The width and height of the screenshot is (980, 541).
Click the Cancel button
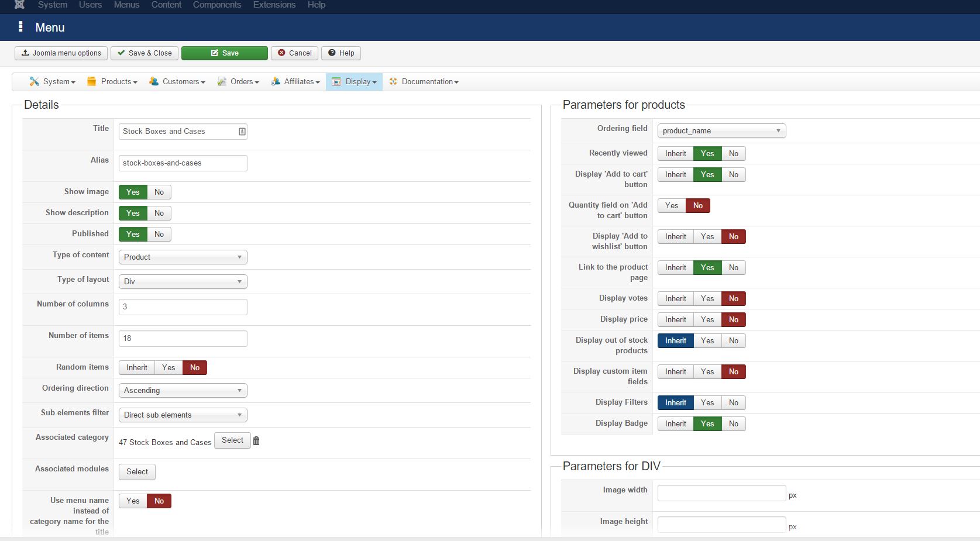[294, 53]
